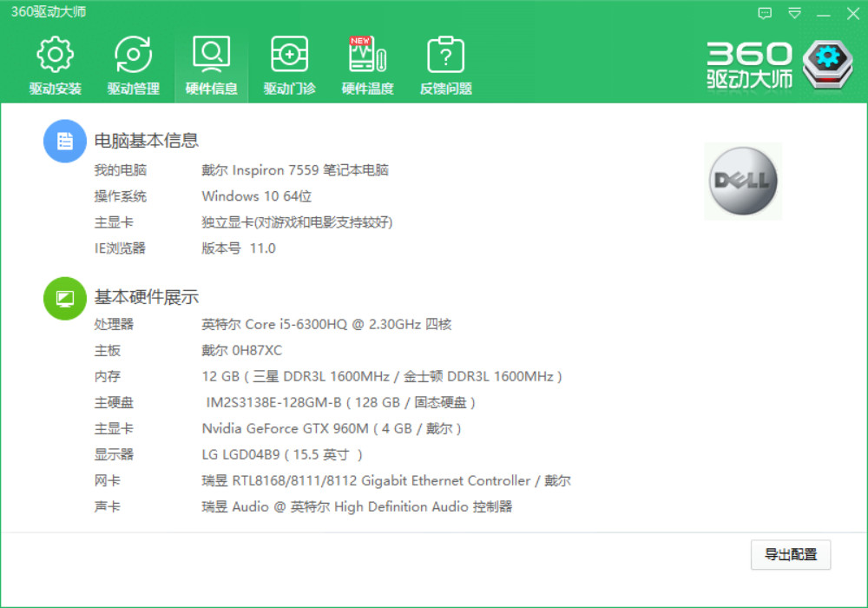The width and height of the screenshot is (868, 608).
Task: Click the '版本号 11.0' value
Action: 239,248
